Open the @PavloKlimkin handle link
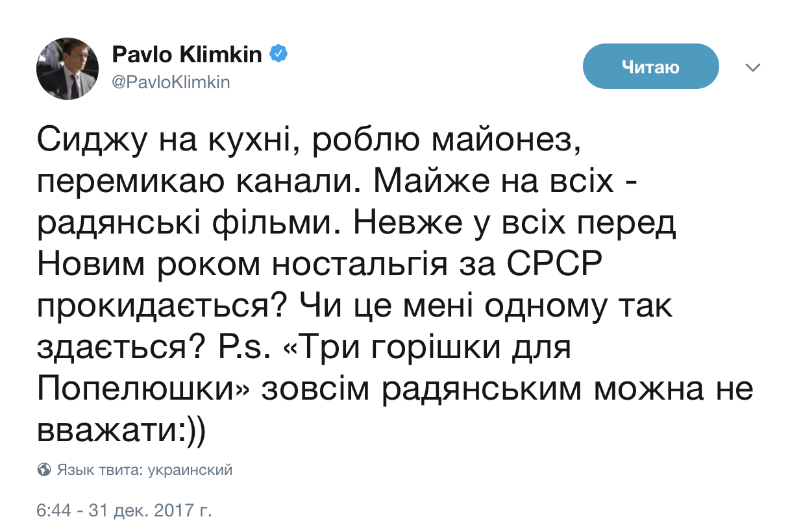This screenshot has height=532, width=801. 171,82
